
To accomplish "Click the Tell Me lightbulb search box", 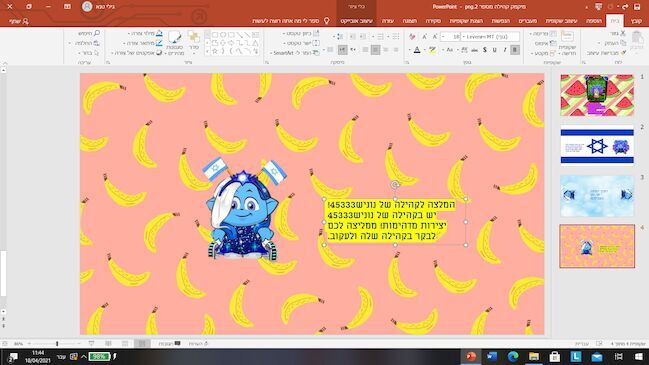I will [x=291, y=21].
